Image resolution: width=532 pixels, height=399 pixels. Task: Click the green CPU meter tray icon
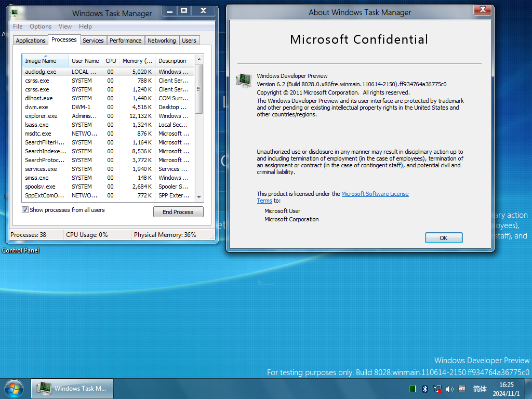point(413,389)
